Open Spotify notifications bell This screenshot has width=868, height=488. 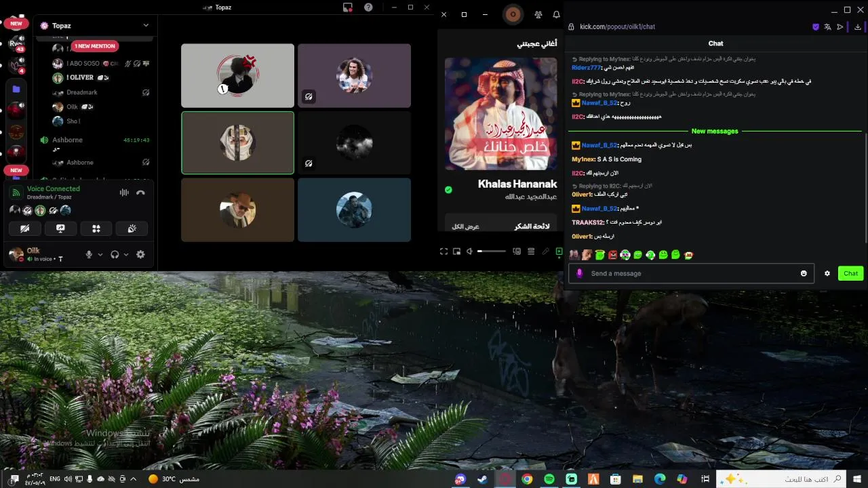click(x=557, y=14)
